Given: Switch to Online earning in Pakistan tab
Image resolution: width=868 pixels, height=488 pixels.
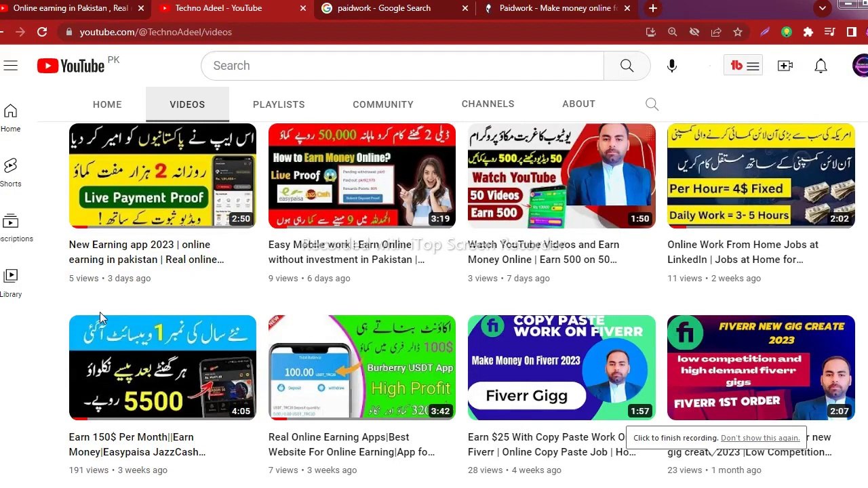Looking at the screenshot, I should coord(73,8).
